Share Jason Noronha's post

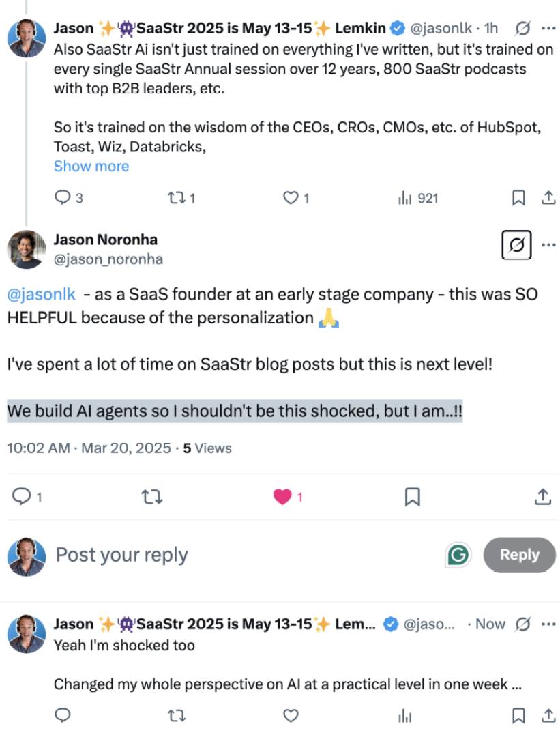coord(542,497)
